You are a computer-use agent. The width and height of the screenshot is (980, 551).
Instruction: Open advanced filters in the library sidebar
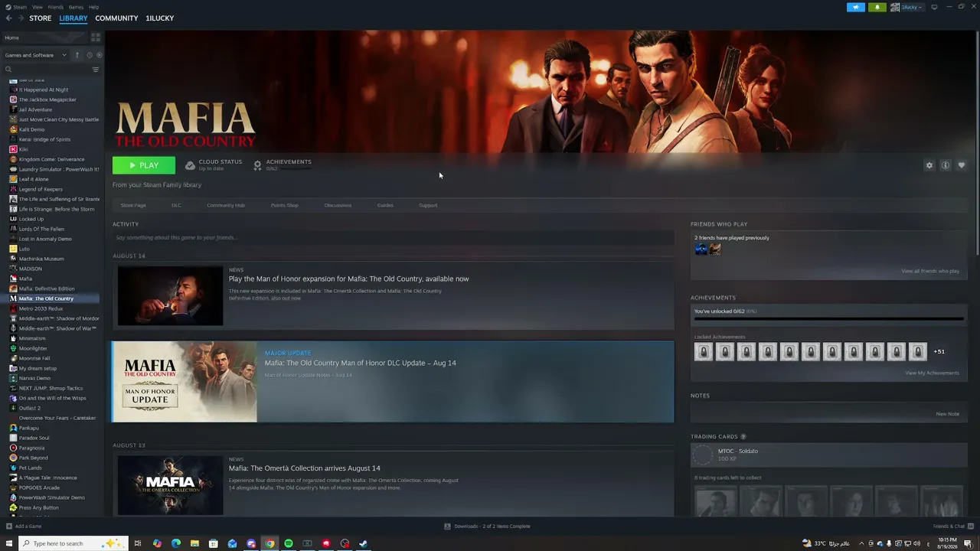click(x=96, y=70)
